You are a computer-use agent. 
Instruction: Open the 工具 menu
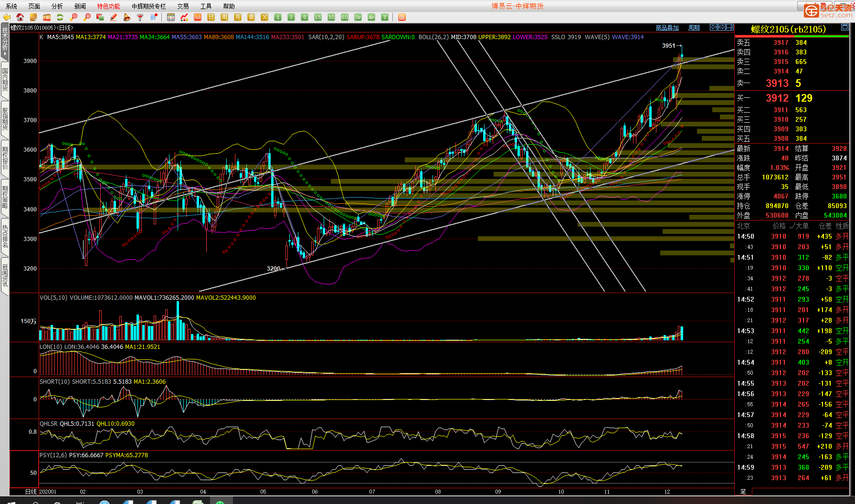pos(206,6)
